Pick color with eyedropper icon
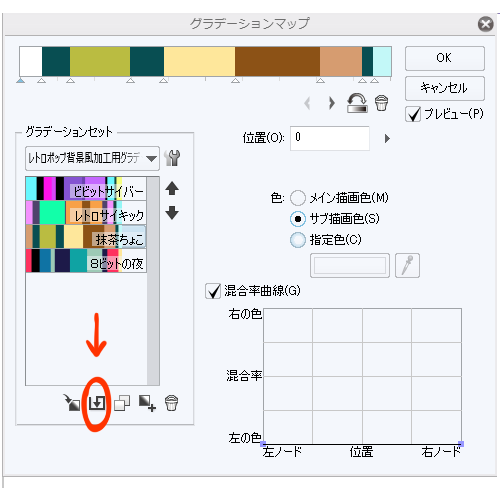Screen dimensions: 500x500 click(407, 265)
